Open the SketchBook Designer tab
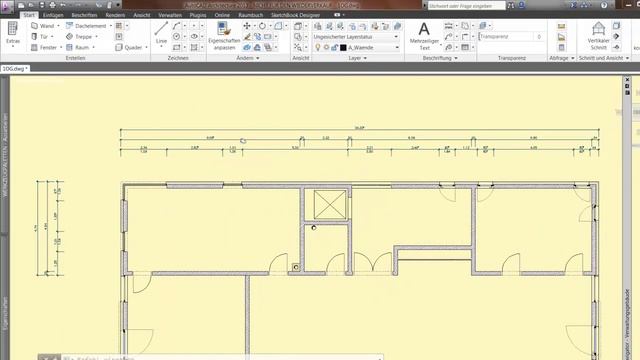This screenshot has height=360, width=640. point(295,15)
